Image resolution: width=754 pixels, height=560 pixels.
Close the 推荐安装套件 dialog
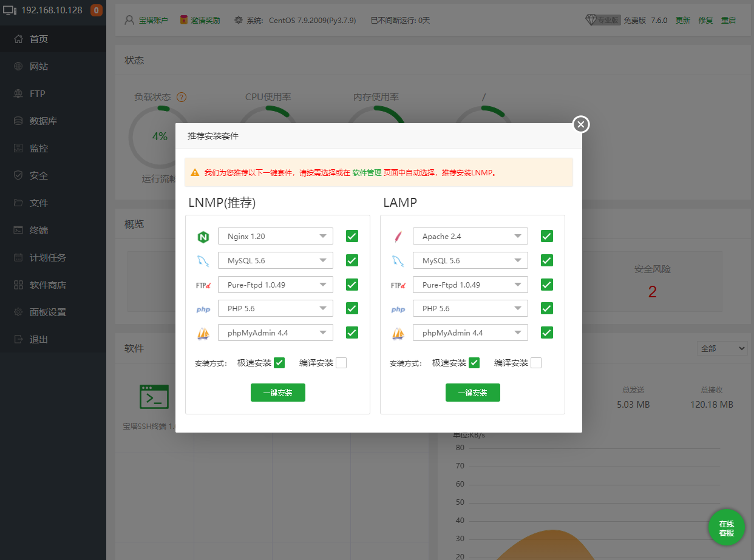tap(581, 124)
